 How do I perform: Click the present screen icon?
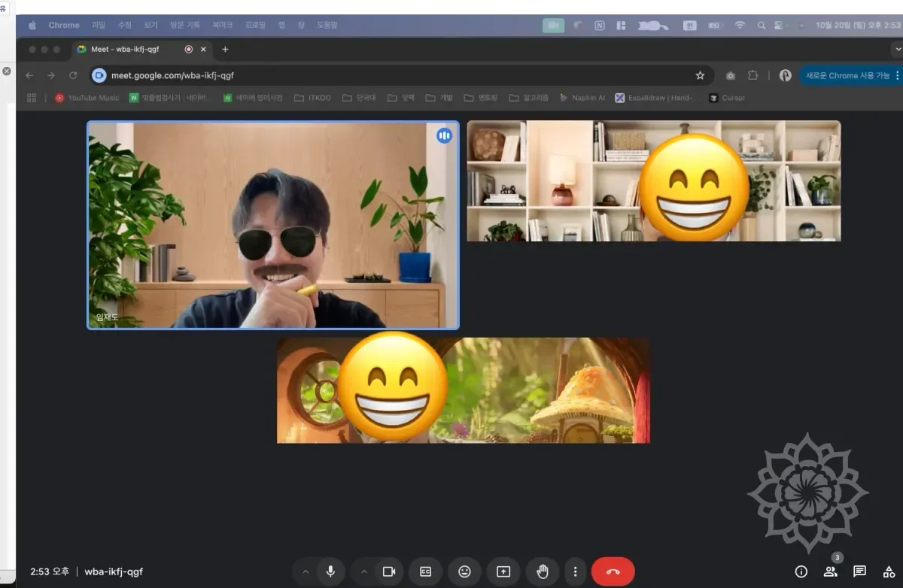[503, 571]
